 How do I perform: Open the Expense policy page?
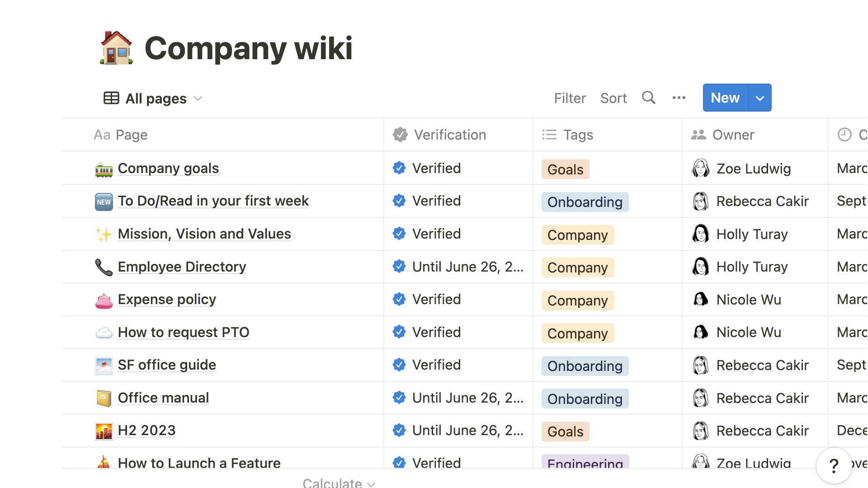pyautogui.click(x=167, y=299)
